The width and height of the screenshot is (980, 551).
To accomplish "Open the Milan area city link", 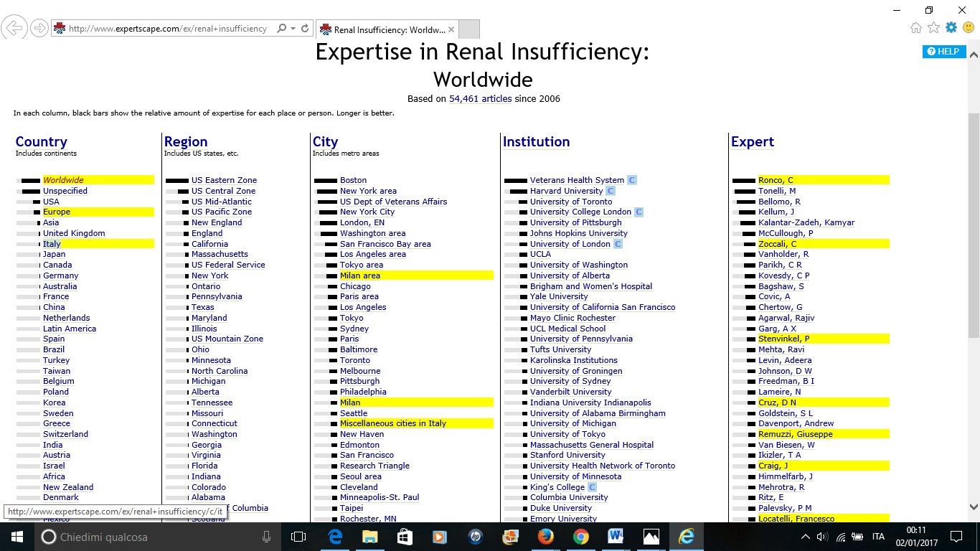I will 360,275.
